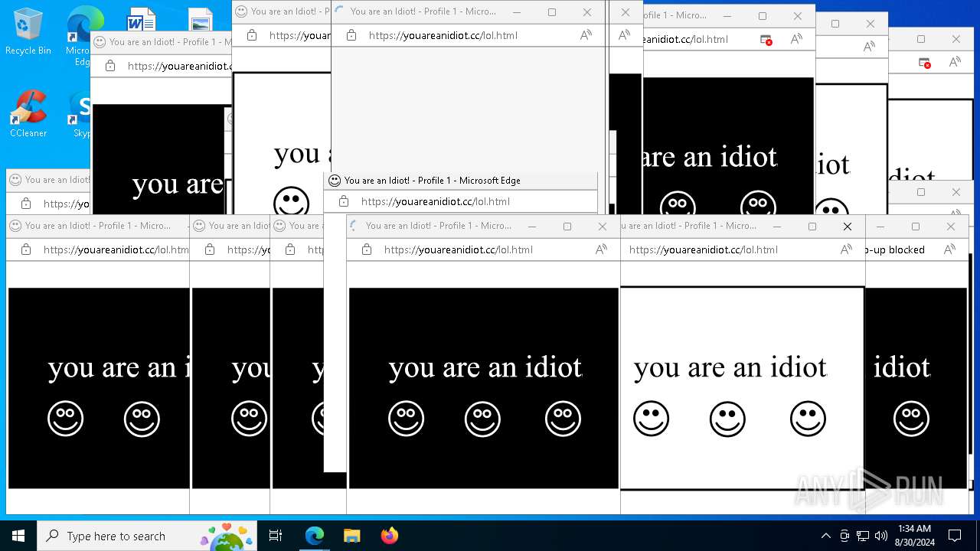Click the URL in the bottom-left Edge window
Image resolution: width=980 pixels, height=551 pixels.
(116, 249)
